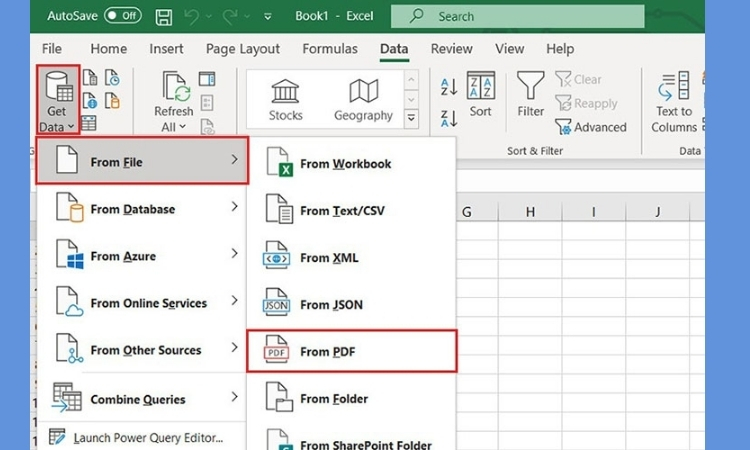The image size is (750, 450).
Task: Expand the Data Types gallery
Action: point(411,119)
